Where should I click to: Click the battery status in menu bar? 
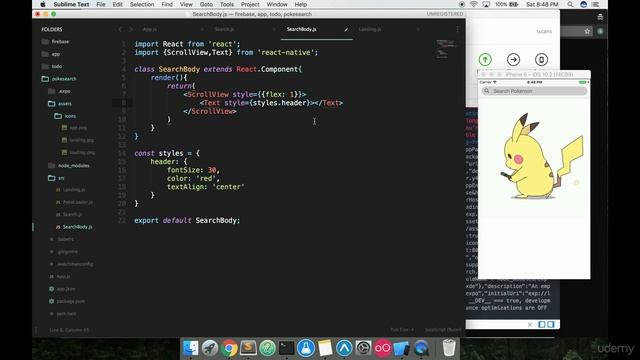click(507, 4)
